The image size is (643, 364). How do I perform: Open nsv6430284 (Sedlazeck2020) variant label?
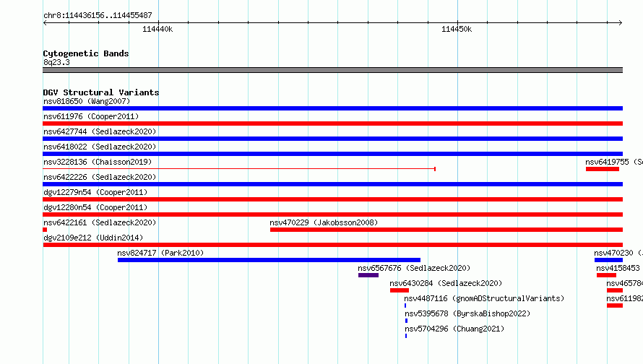(446, 283)
